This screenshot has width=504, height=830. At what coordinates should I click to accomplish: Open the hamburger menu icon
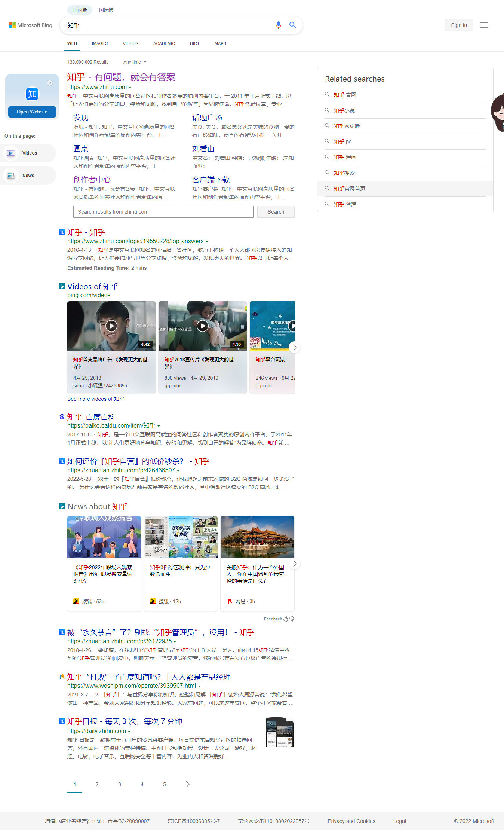click(x=484, y=25)
